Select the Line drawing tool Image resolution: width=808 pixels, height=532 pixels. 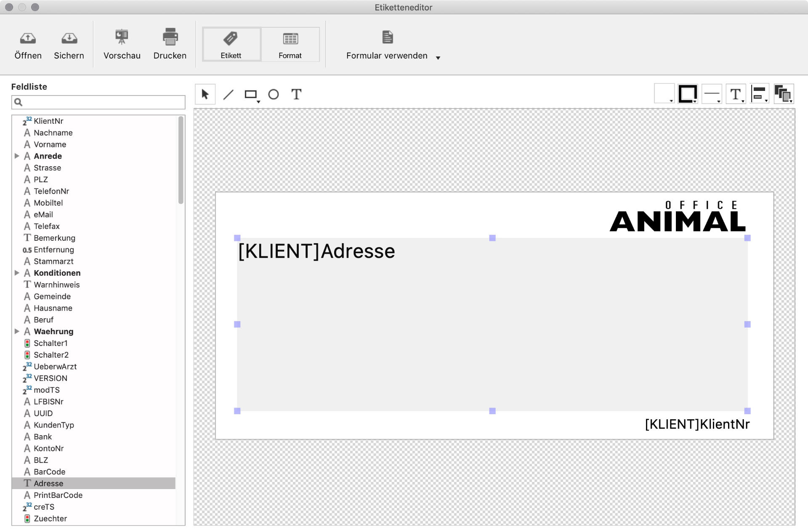(x=229, y=94)
